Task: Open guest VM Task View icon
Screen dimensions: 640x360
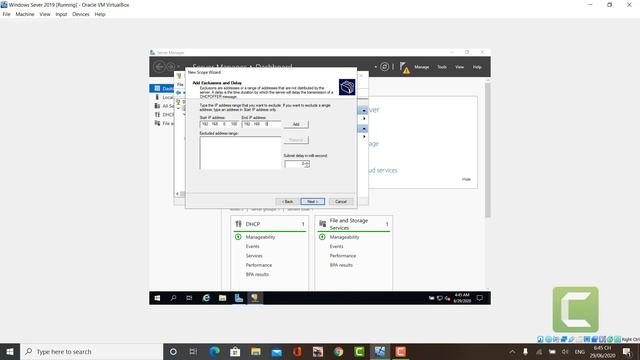Action: click(189, 298)
